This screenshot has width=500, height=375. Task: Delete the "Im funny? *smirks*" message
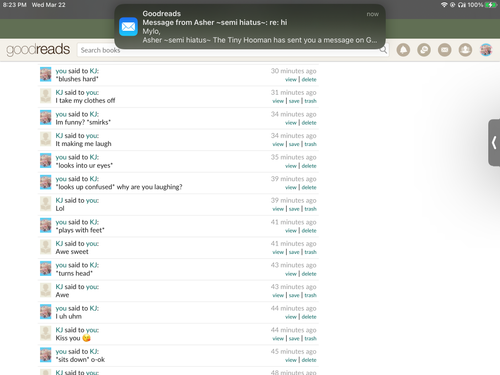click(x=309, y=123)
